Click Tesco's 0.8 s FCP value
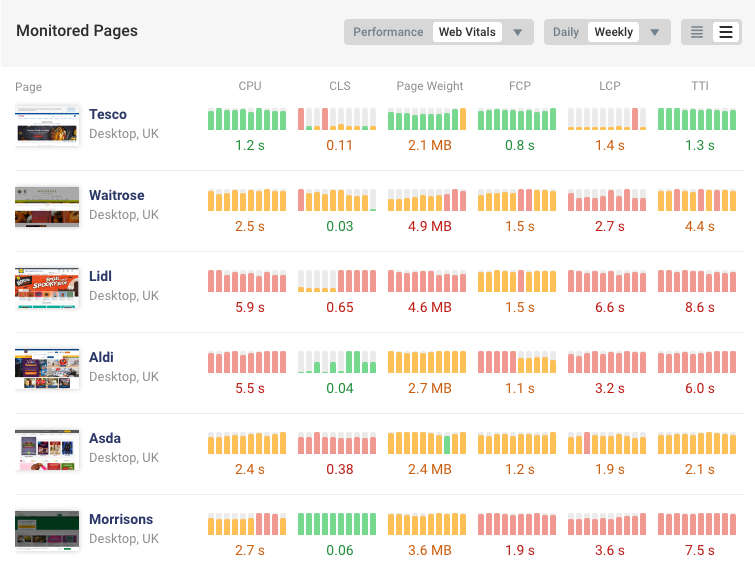Viewport: 755px width, 573px height. [520, 145]
